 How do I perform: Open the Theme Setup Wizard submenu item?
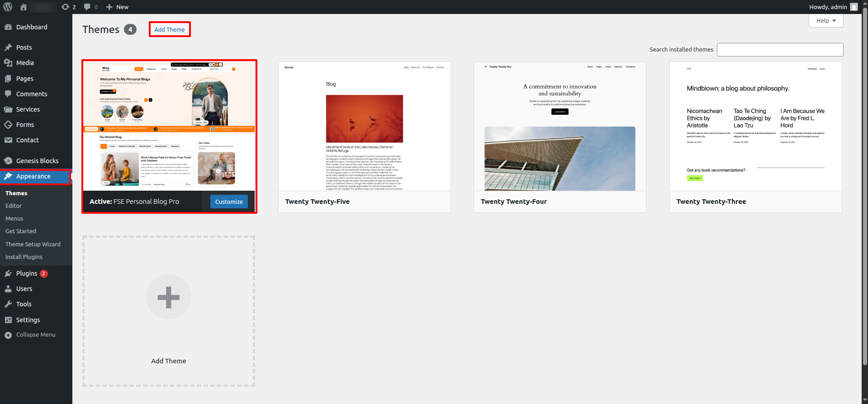[33, 244]
